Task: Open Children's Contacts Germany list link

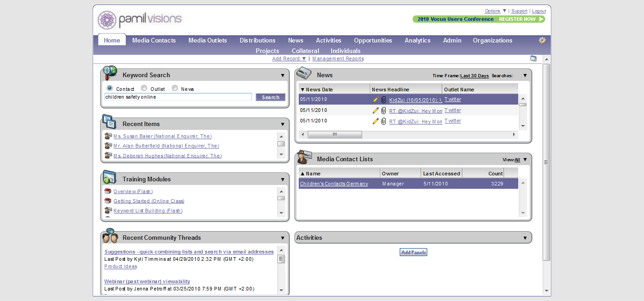Action: 334,184
